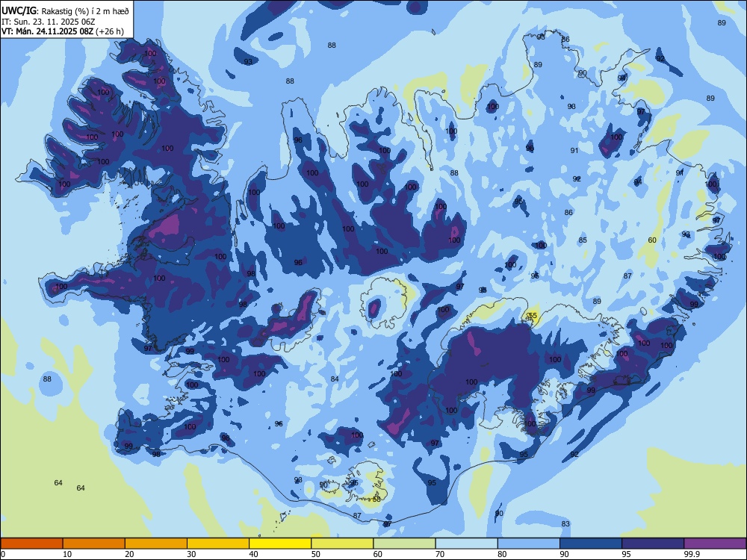747x560 pixels.
Task: Click the light blue 80–90 legend swatch
Action: point(528,544)
